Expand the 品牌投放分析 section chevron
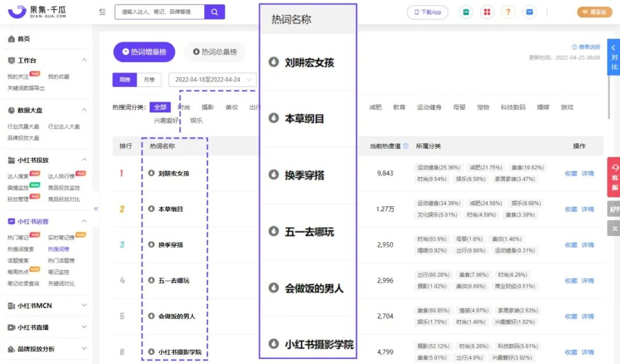This screenshot has width=620, height=364. coord(84,348)
